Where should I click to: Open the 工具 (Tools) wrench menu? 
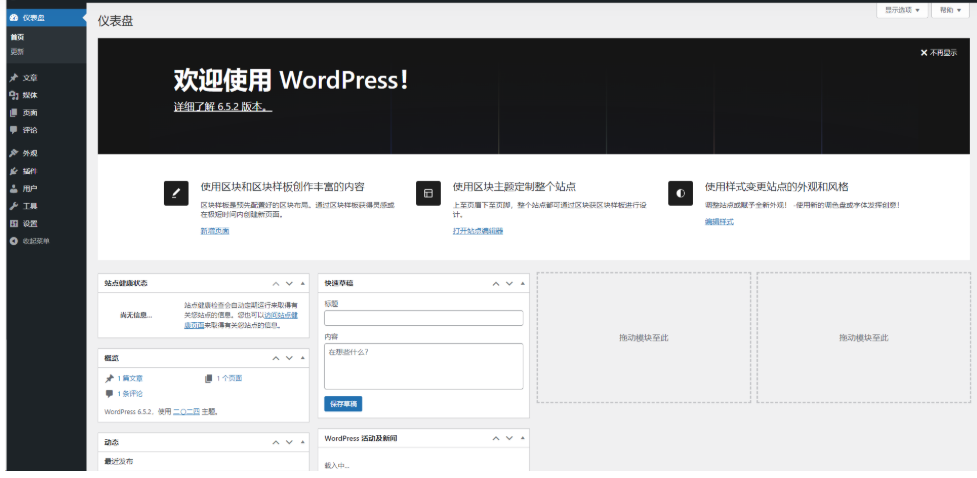point(30,206)
